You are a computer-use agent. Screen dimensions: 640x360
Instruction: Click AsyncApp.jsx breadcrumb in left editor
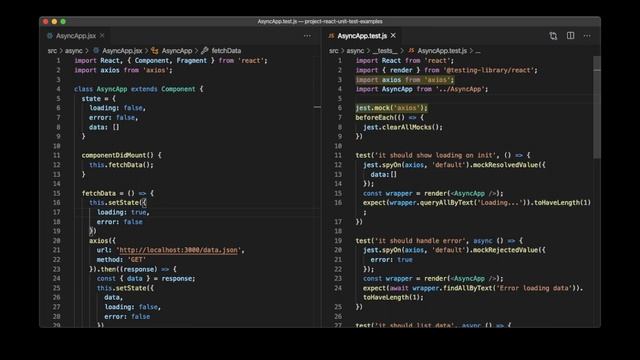coord(122,51)
